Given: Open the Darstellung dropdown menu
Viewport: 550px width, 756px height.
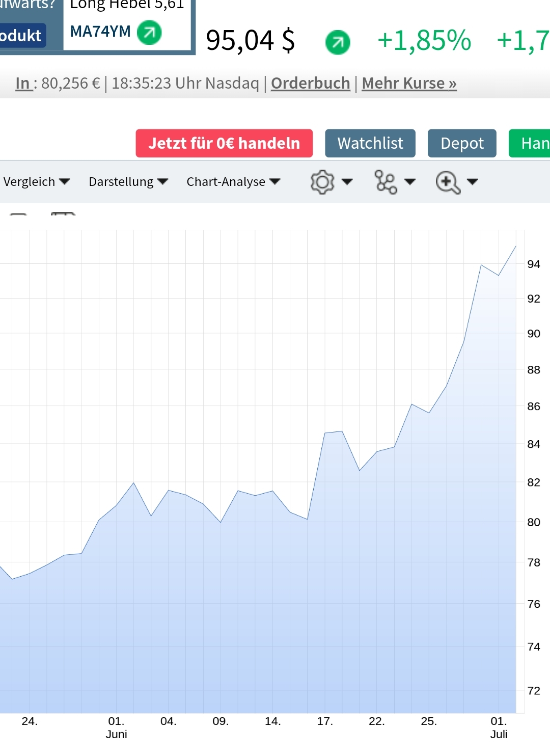Looking at the screenshot, I should click(128, 182).
